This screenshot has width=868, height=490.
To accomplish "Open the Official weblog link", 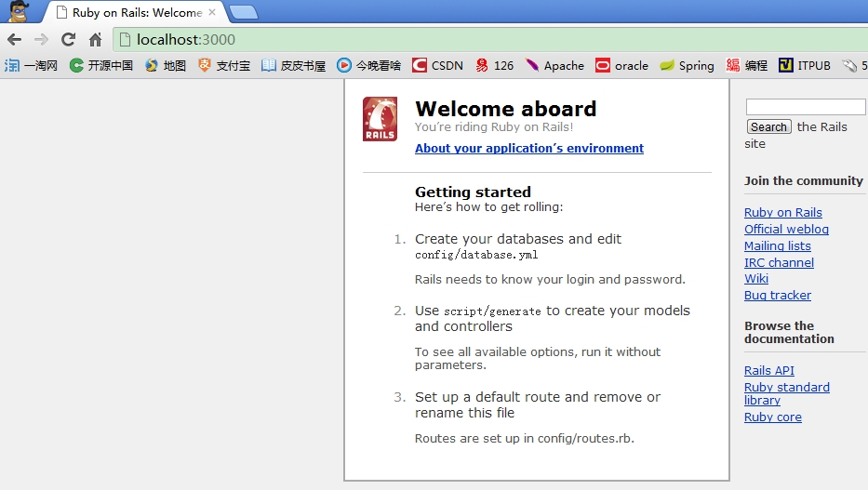I will [x=786, y=229].
